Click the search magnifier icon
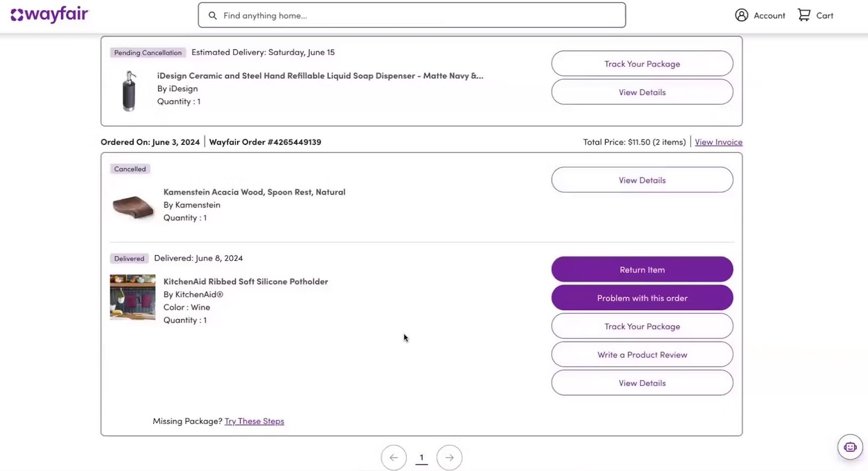 click(213, 15)
